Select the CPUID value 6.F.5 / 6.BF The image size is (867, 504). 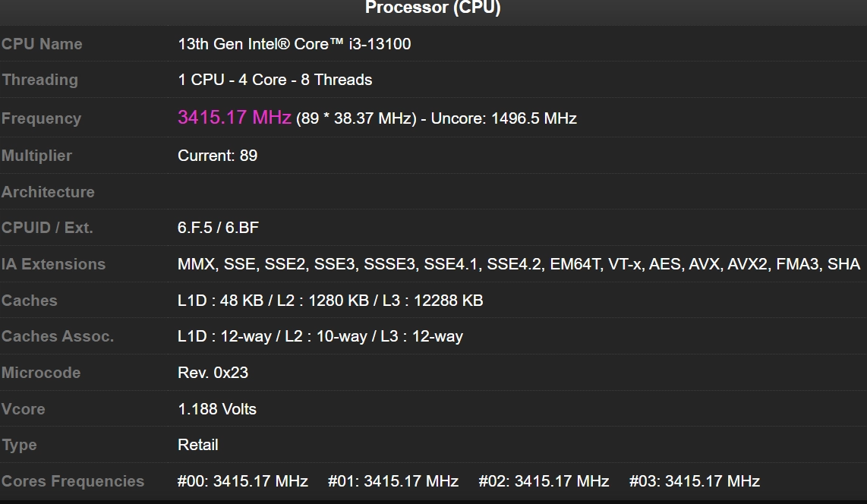click(218, 228)
